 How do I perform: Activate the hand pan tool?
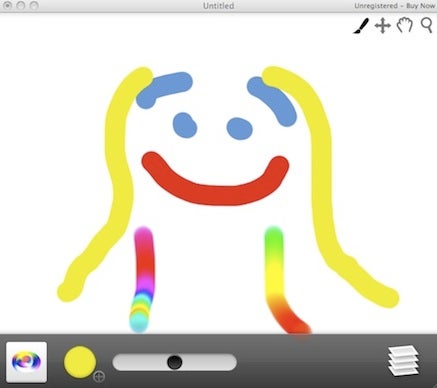coord(405,25)
